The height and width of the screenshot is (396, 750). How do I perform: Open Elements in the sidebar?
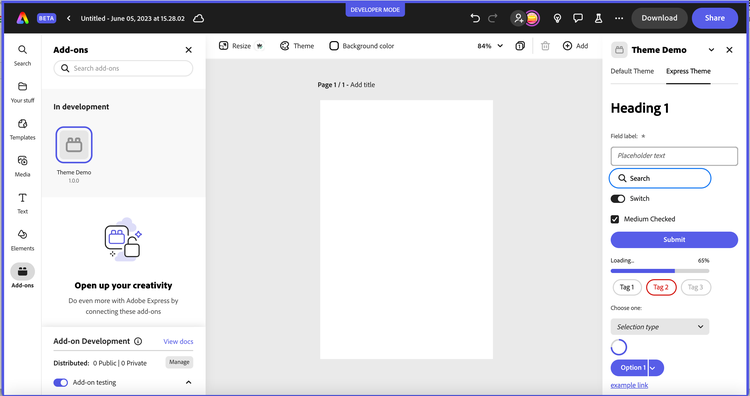[x=22, y=240]
